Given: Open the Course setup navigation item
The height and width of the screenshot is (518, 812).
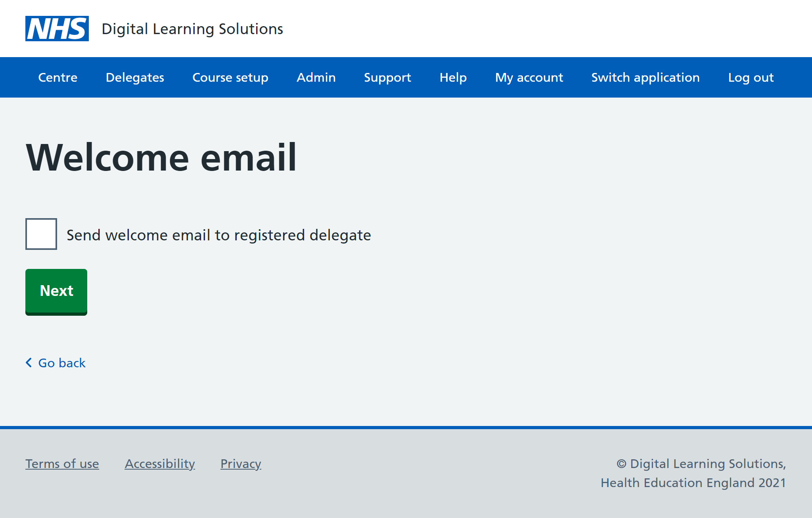Looking at the screenshot, I should click(230, 77).
